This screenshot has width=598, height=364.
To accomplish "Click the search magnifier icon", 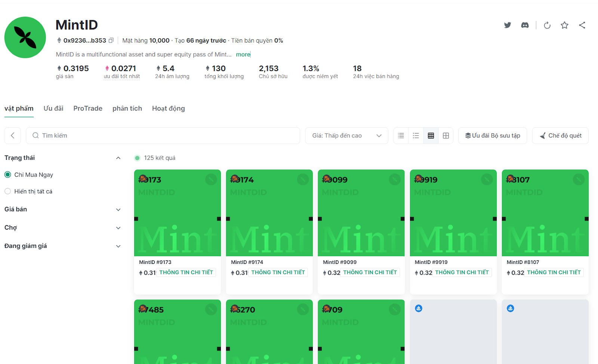I will (x=36, y=136).
